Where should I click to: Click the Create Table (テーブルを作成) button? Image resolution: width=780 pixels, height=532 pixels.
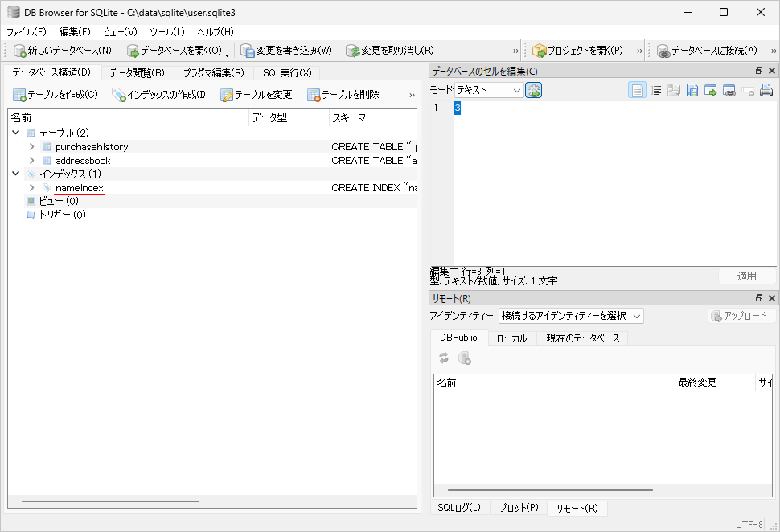[x=55, y=95]
